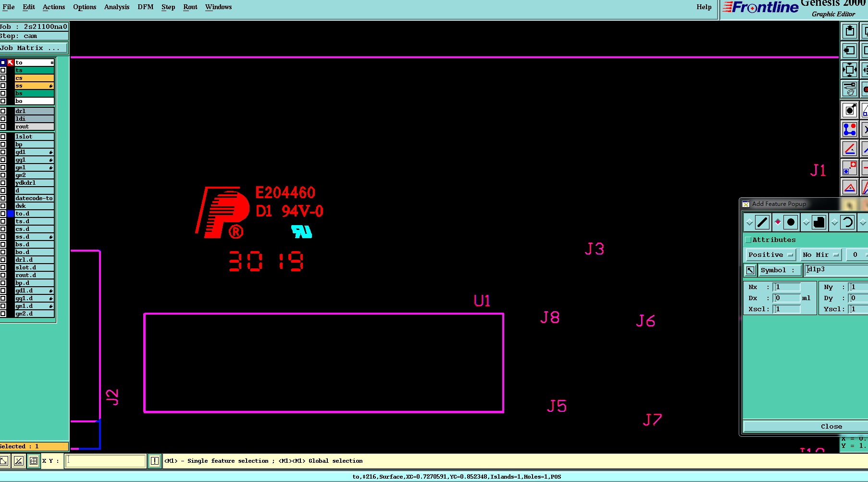Open the Actions menu

[x=54, y=7]
